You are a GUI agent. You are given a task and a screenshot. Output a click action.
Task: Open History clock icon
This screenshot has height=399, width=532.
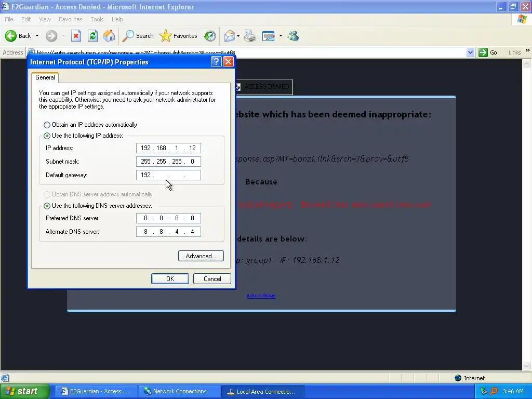(x=210, y=36)
